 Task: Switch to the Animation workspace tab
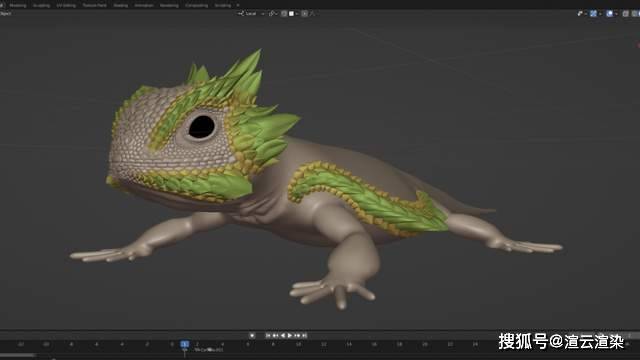click(143, 5)
